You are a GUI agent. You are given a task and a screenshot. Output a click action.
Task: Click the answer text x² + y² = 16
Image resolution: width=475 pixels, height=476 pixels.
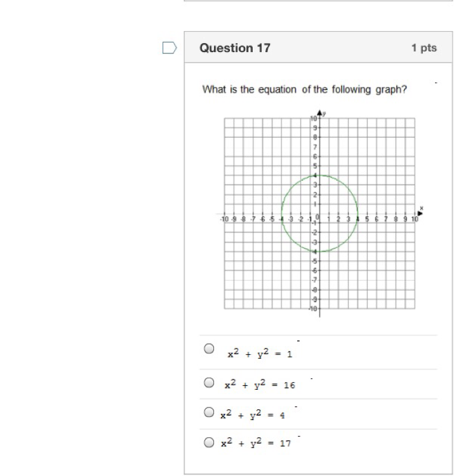(x=260, y=384)
